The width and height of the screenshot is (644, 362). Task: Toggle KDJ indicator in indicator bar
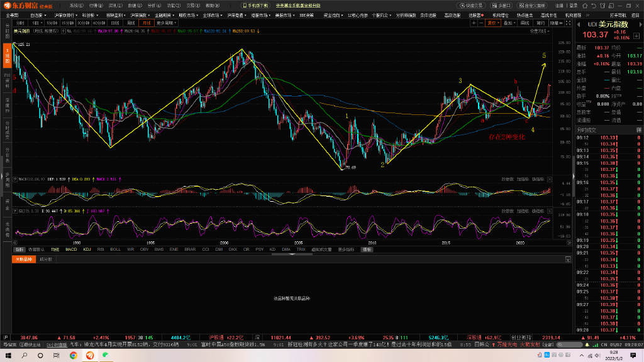(x=87, y=250)
